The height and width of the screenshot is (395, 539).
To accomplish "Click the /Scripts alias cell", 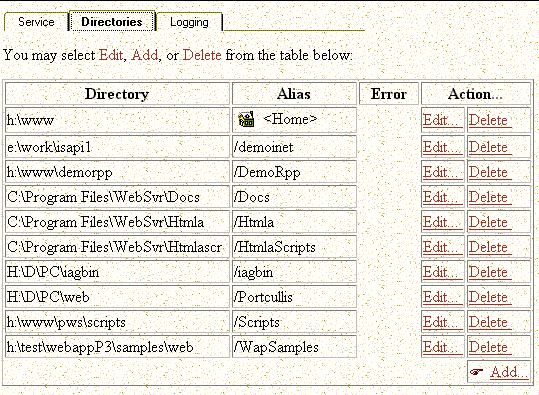I will click(294, 322).
